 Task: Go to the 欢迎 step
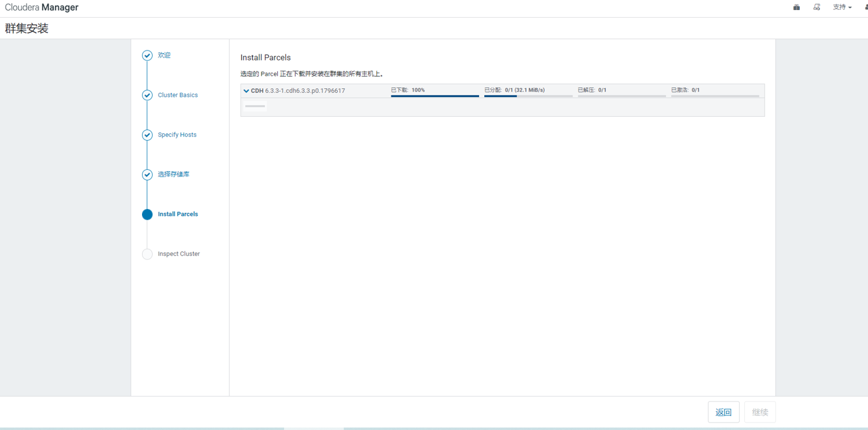click(x=164, y=56)
